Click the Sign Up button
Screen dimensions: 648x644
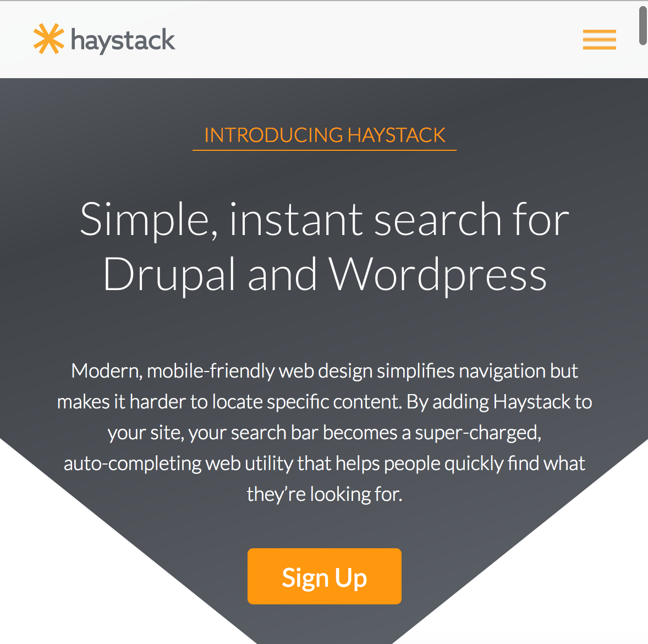[325, 576]
